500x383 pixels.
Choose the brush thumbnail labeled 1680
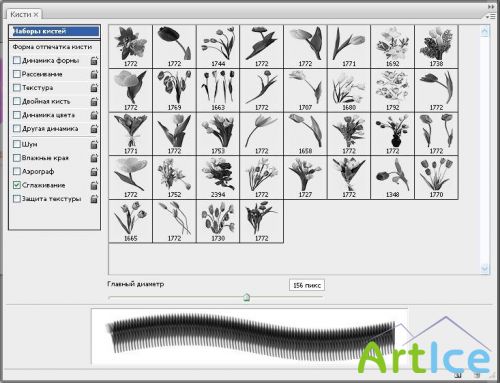click(x=349, y=90)
